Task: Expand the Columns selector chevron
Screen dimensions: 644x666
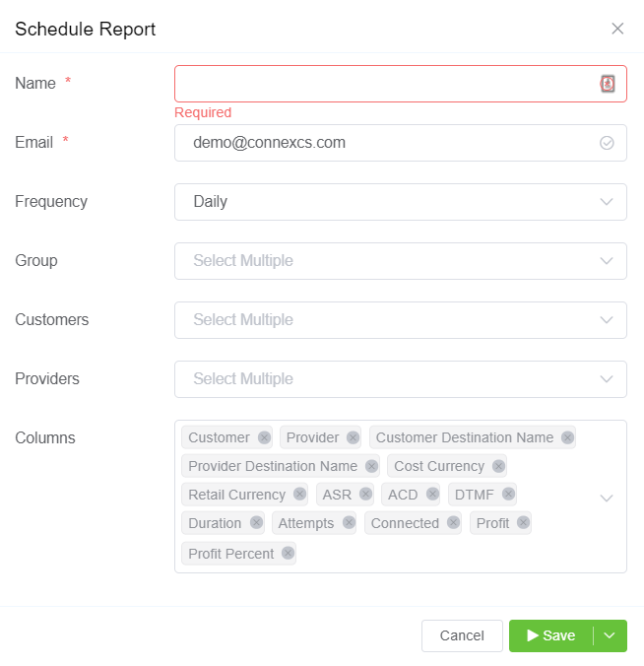Action: point(607,498)
